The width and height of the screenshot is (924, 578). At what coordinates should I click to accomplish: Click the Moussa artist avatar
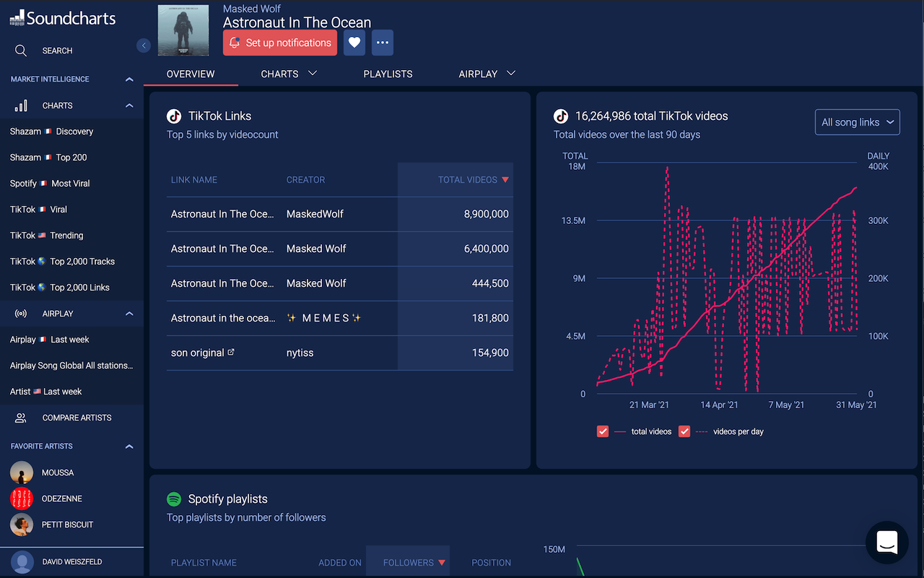[22, 473]
